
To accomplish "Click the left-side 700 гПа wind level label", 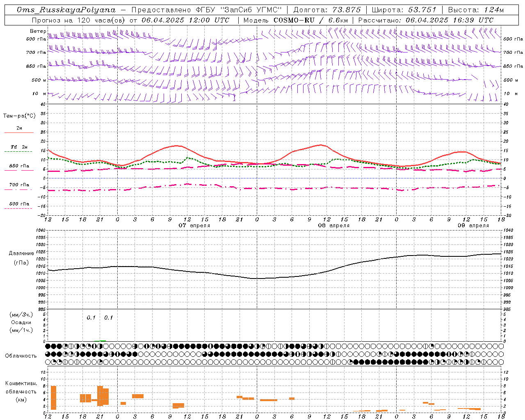I will click(36, 52).
